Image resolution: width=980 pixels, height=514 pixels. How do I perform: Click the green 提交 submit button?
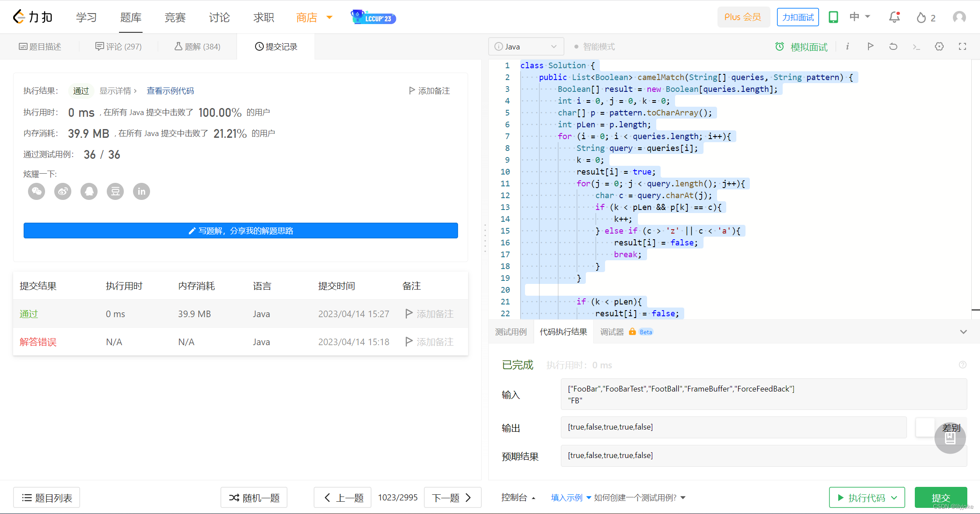940,497
